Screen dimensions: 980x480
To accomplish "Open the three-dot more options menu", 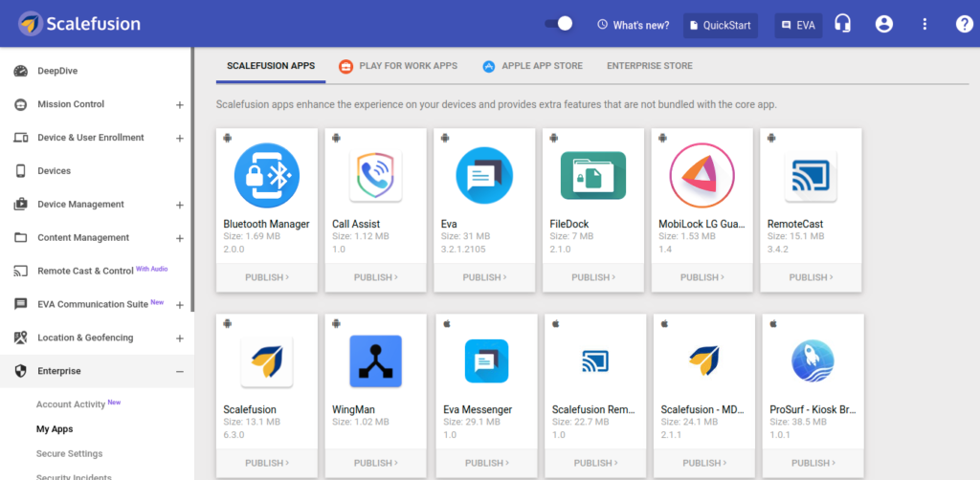I will point(925,24).
